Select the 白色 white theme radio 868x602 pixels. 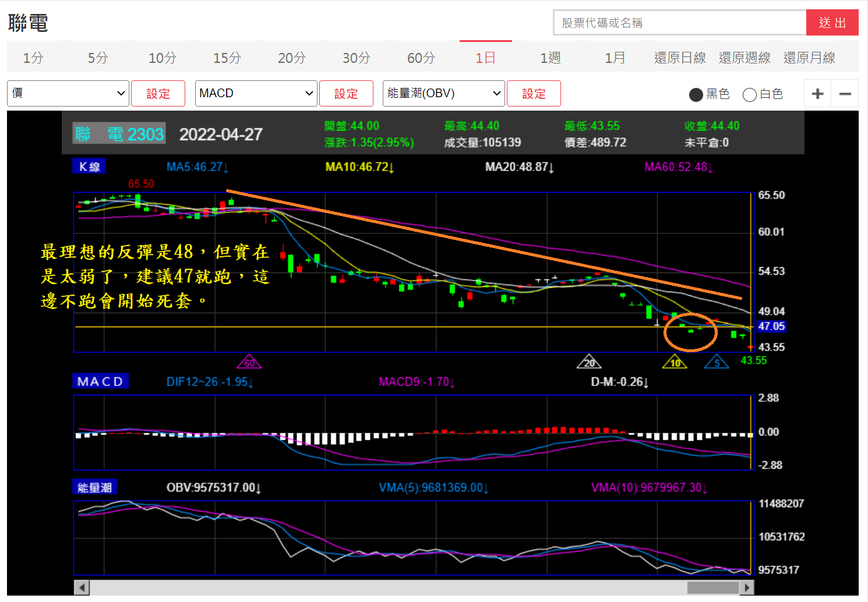(x=750, y=94)
